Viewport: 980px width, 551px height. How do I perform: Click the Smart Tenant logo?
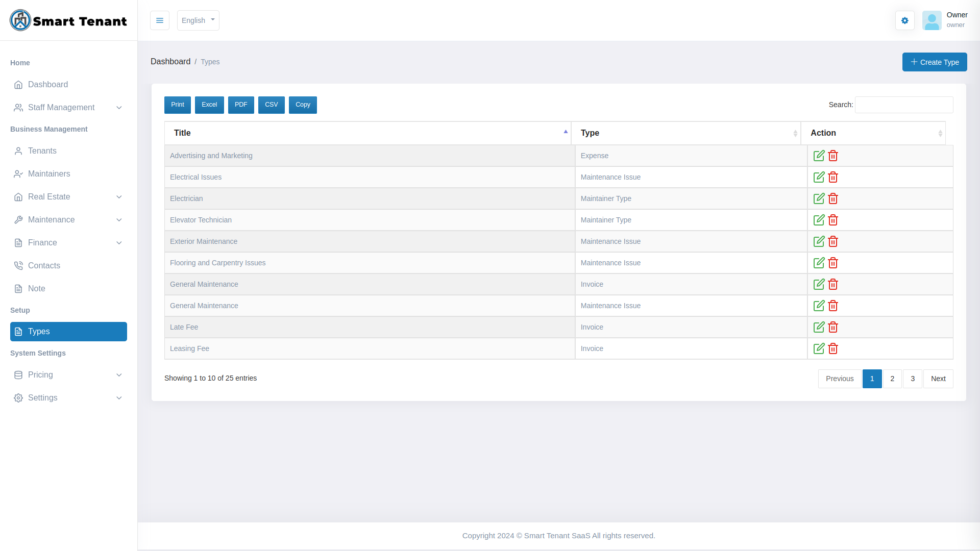pos(68,20)
